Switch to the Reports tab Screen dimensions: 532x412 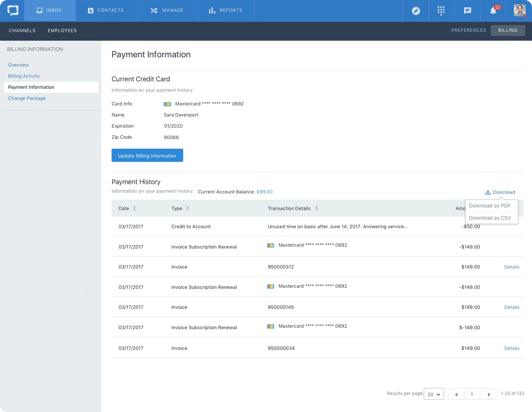(x=225, y=10)
